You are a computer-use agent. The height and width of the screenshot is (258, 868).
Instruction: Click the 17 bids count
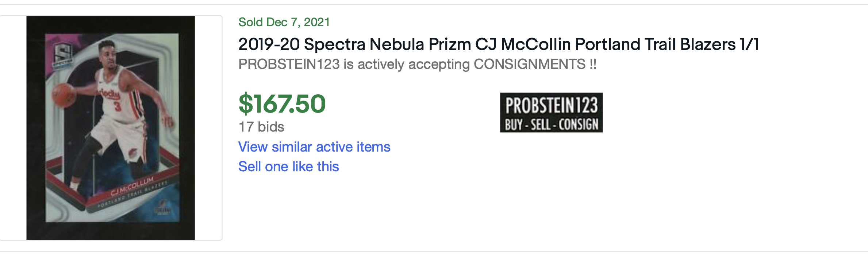click(261, 127)
